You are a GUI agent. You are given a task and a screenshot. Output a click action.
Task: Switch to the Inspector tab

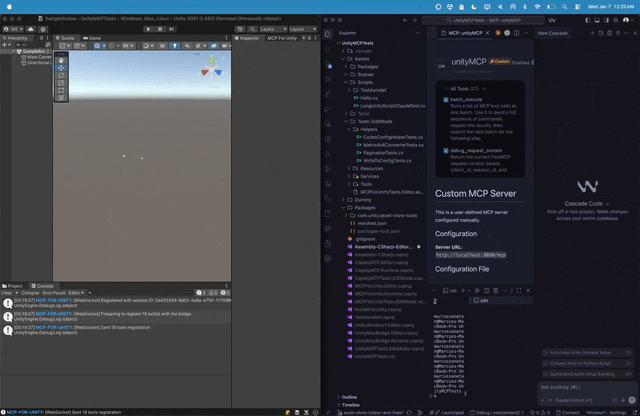click(x=246, y=38)
